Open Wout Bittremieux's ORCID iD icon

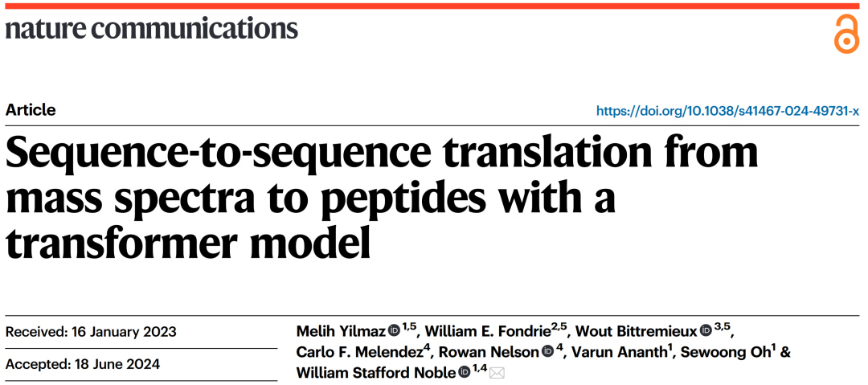click(706, 330)
